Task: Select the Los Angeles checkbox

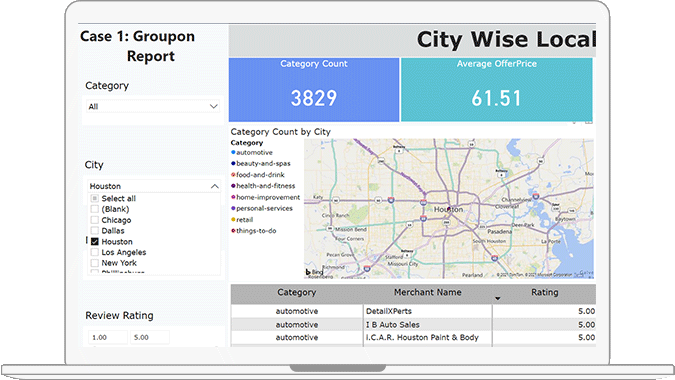Action: click(95, 252)
